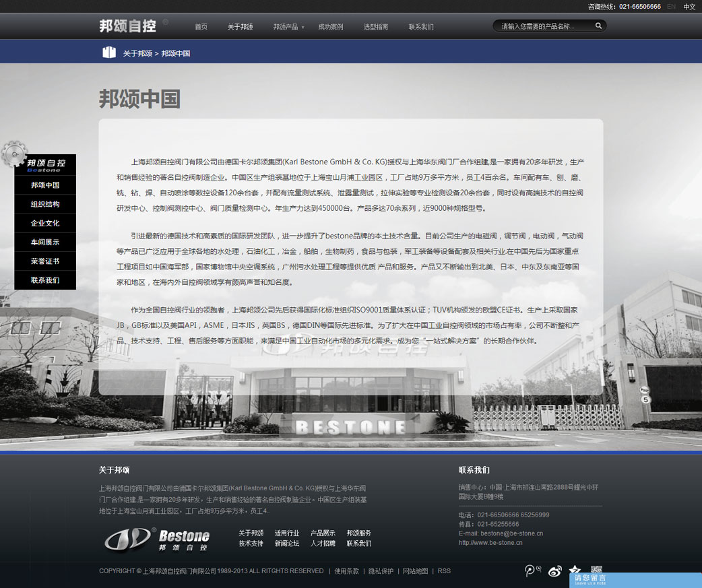Open the 选型指南 nav item

click(x=376, y=27)
